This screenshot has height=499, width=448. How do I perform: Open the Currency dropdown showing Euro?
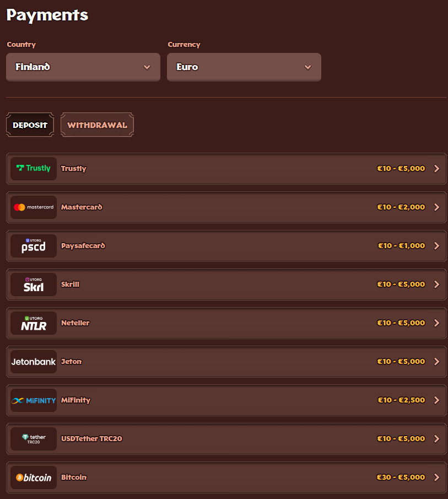coord(244,67)
